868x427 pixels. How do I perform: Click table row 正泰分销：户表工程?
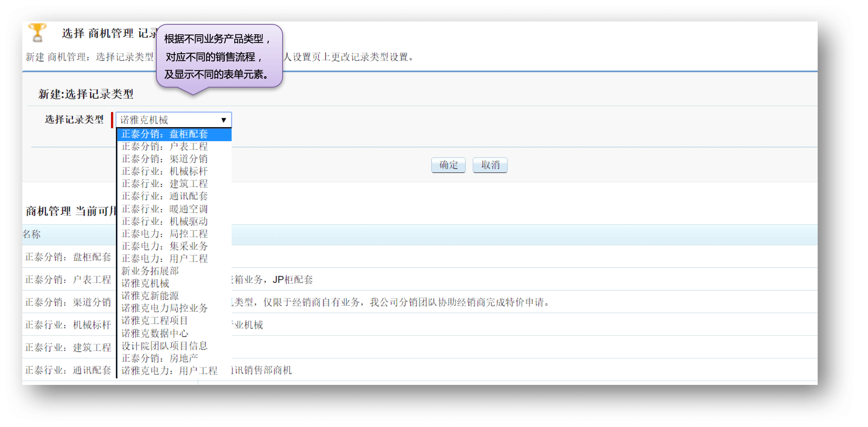(x=420, y=280)
